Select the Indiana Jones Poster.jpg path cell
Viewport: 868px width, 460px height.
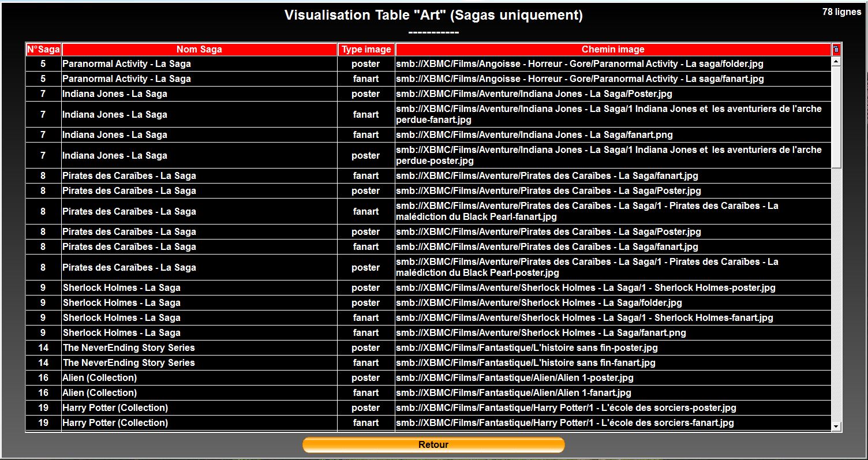[x=613, y=94]
